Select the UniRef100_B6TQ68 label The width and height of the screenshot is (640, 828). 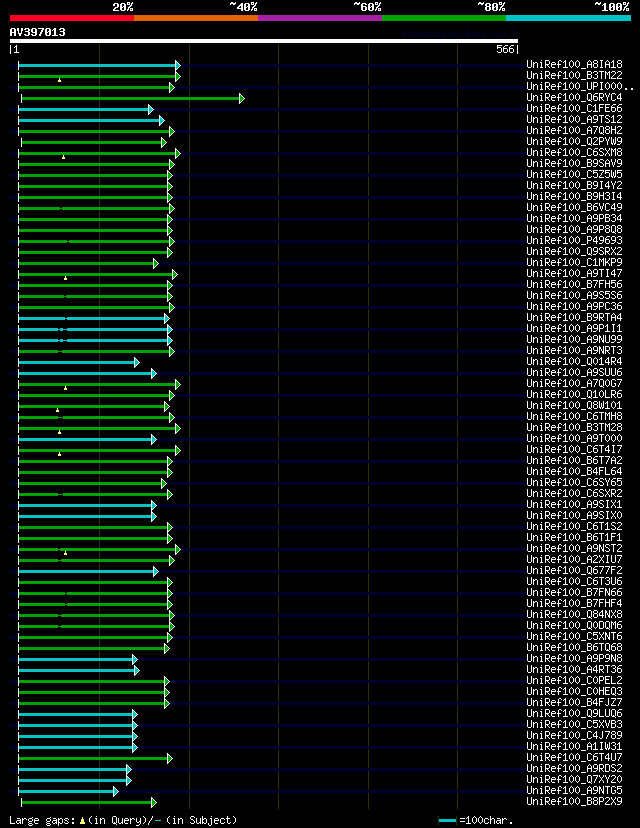574,648
